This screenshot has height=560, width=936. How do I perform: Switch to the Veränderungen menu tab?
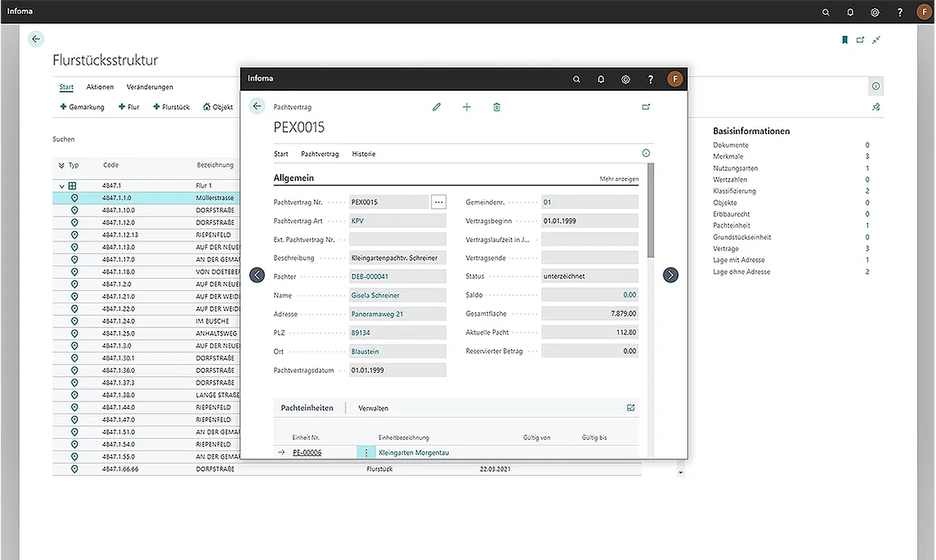click(x=149, y=87)
